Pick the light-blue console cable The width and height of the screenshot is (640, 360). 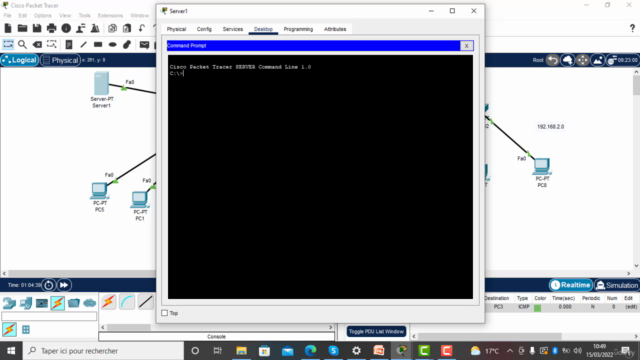[x=127, y=302]
